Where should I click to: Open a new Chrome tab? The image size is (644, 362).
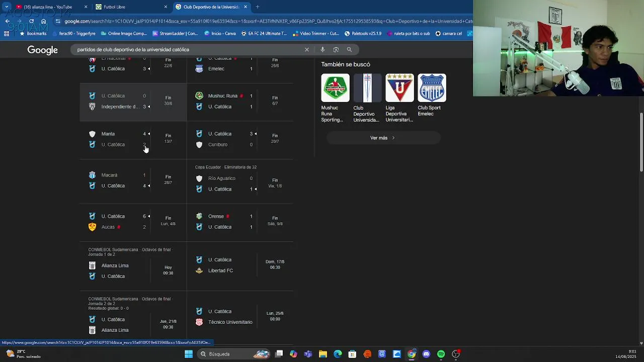(x=257, y=7)
